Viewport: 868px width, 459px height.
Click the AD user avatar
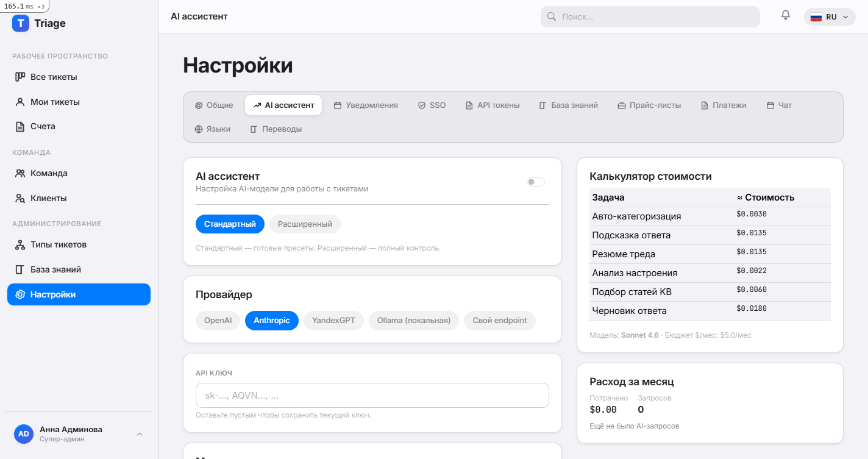(24, 434)
